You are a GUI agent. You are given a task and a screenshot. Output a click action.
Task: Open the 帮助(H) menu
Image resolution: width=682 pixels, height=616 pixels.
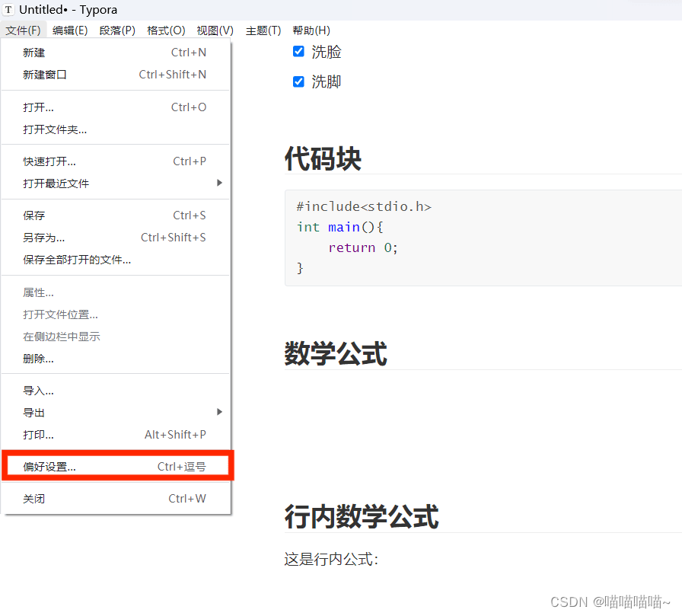(x=311, y=30)
